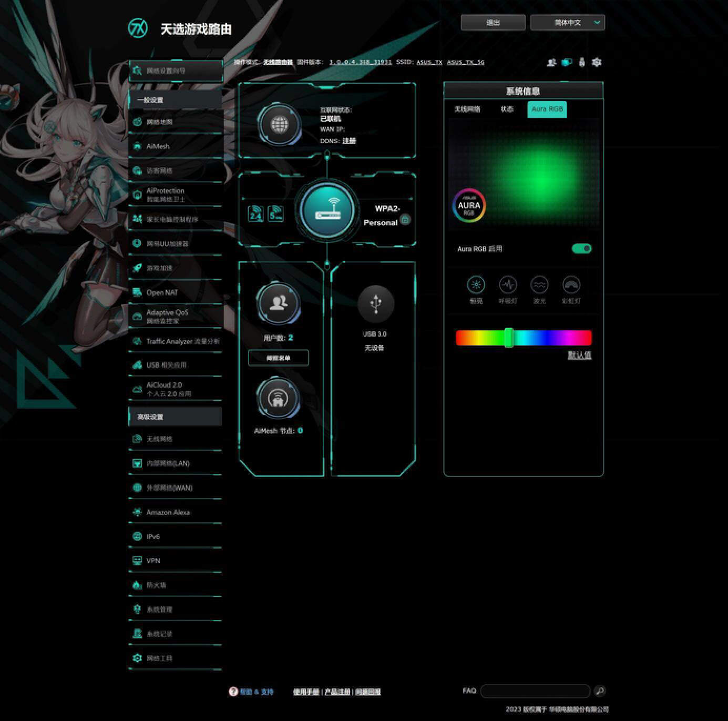
Task: Open the 简体中文 language dropdown
Action: 568,23
